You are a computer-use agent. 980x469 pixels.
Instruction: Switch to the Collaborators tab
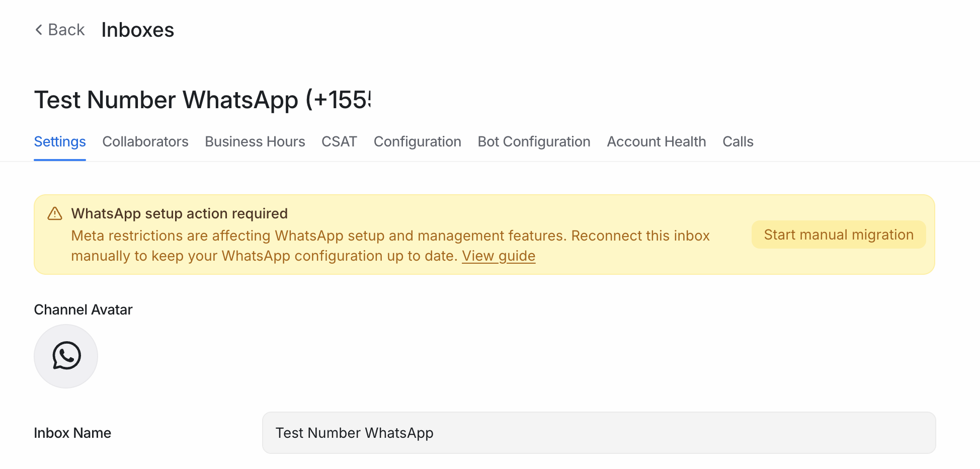(145, 142)
